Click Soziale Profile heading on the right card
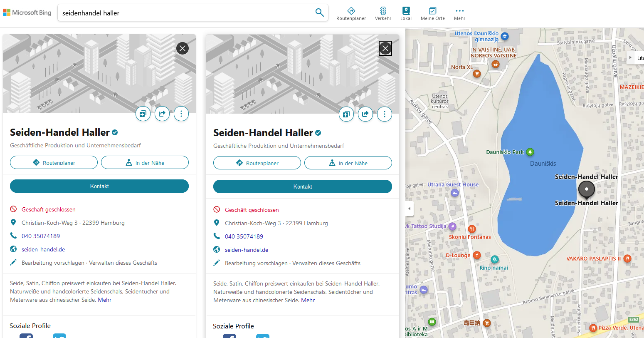Image resolution: width=644 pixels, height=338 pixels. click(234, 326)
